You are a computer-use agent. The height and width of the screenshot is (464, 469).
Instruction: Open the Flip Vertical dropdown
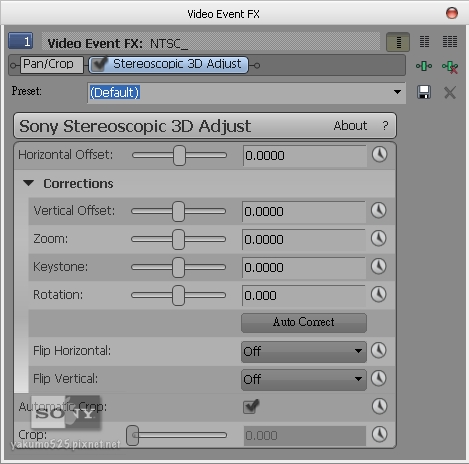(x=304, y=379)
